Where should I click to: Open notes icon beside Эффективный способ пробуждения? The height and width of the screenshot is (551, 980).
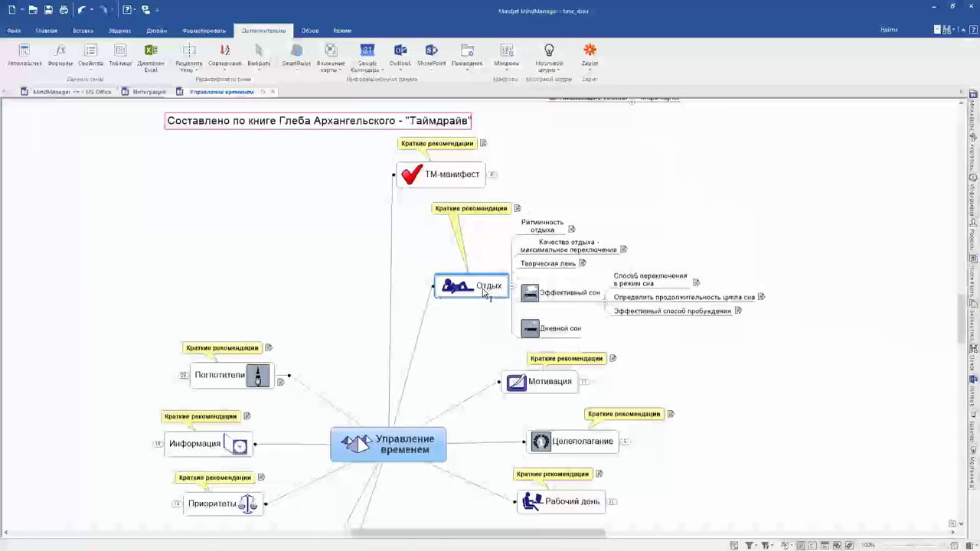738,310
